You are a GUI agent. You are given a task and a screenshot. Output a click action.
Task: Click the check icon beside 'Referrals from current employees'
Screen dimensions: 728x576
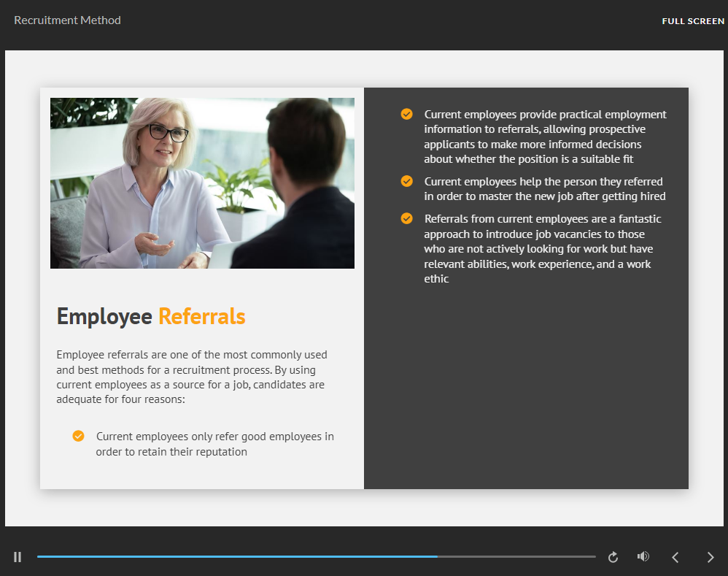(407, 218)
